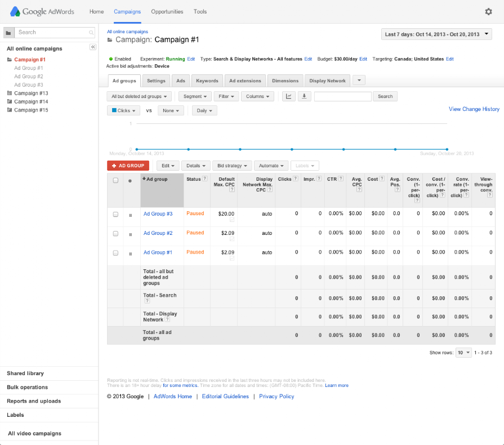Sort by the Ad group column header
504x445 pixels.
[x=162, y=190]
